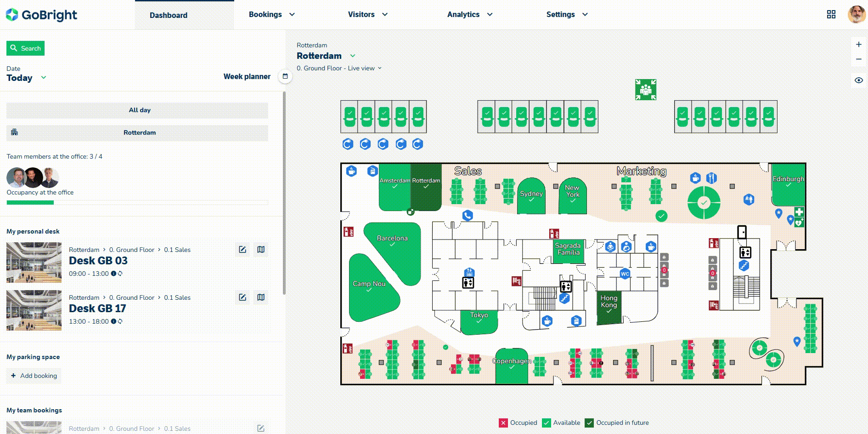
Task: Toggle the eye visibility icon on the map
Action: (x=858, y=80)
